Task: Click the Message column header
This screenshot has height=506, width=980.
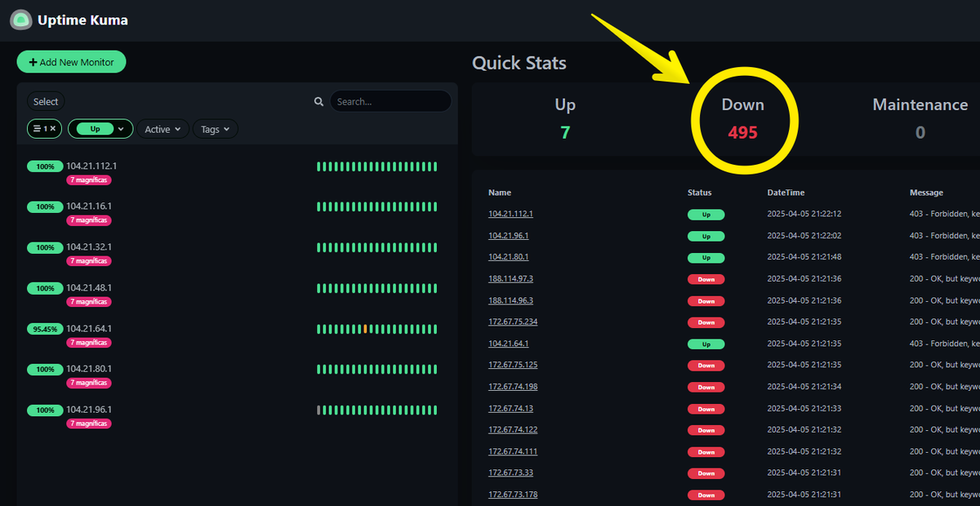Action: 926,193
